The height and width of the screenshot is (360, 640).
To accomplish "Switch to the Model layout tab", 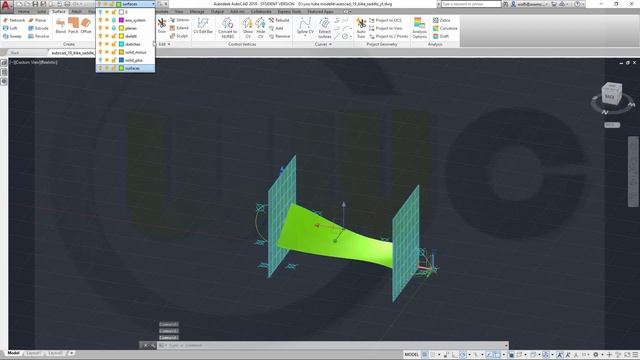I will [13, 353].
